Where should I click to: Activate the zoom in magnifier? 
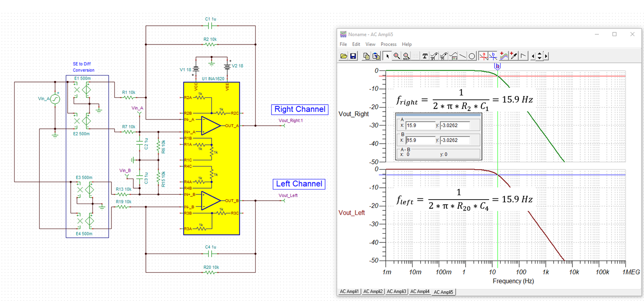click(x=396, y=56)
